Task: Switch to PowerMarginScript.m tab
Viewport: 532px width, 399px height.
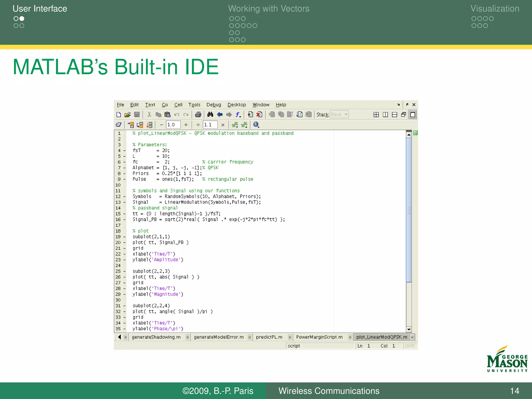Action: pyautogui.click(x=319, y=337)
